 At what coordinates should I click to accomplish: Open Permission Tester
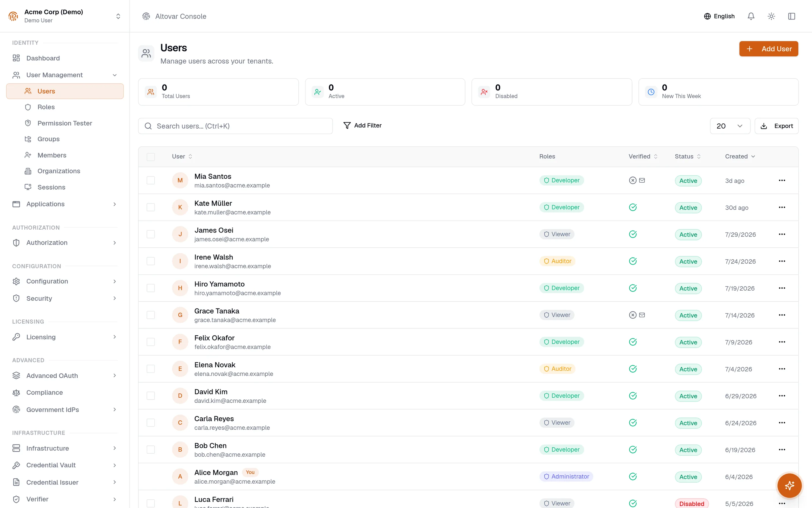point(65,123)
